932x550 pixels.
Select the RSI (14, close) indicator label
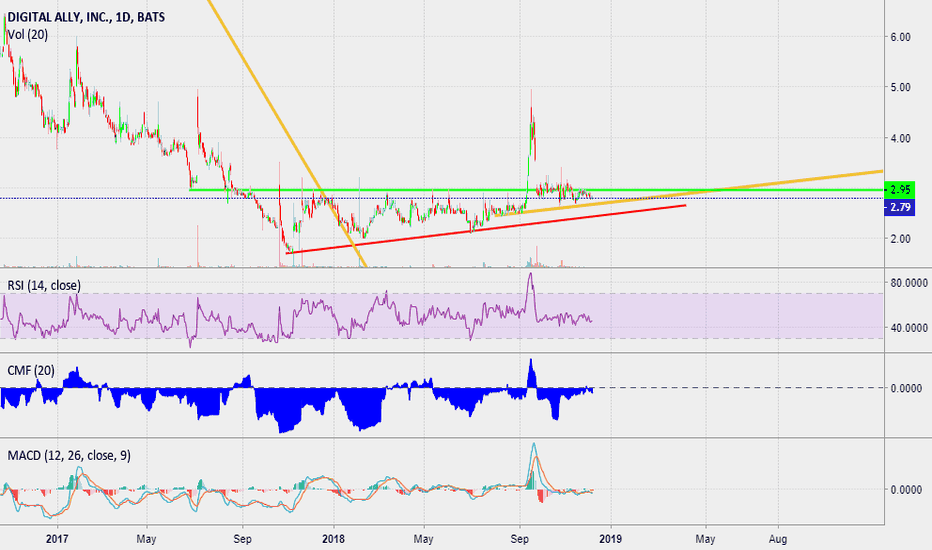(44, 285)
